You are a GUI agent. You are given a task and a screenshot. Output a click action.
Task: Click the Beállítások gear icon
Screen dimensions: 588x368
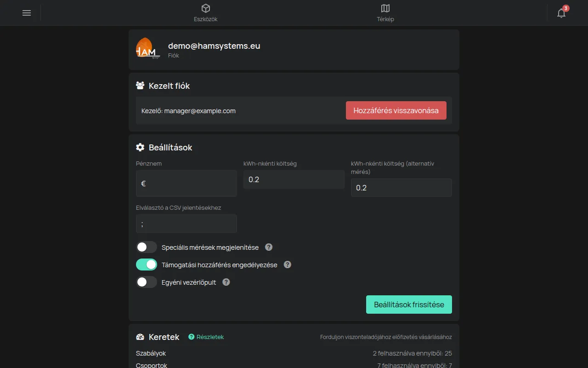(x=140, y=147)
